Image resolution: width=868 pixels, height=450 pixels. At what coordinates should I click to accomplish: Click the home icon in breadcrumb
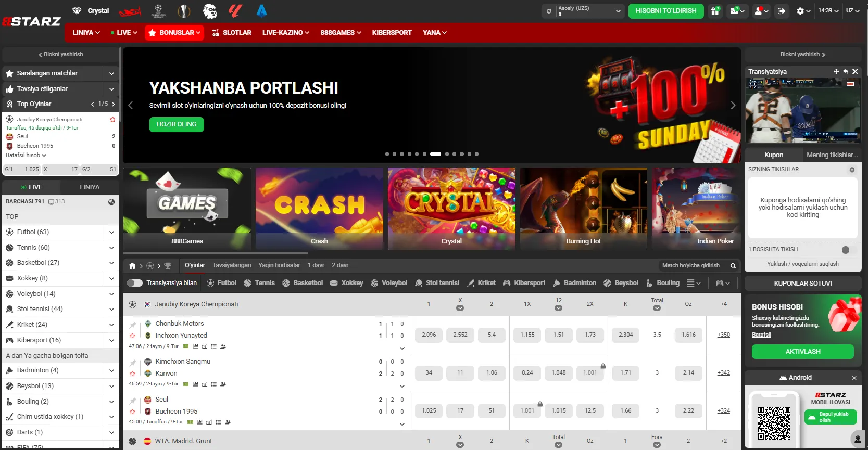[132, 266]
